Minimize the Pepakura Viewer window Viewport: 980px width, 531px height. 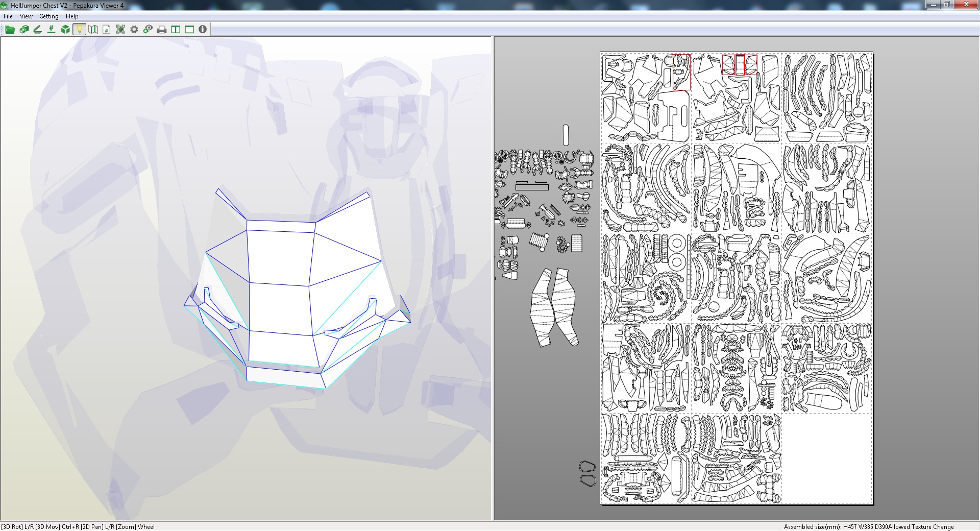click(x=934, y=5)
